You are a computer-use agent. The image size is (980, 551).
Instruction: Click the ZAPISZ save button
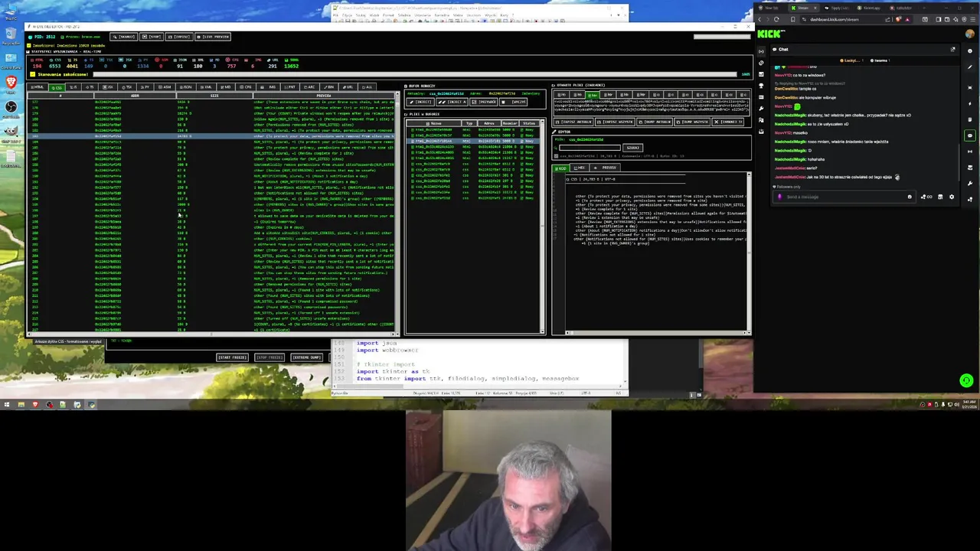point(178,37)
